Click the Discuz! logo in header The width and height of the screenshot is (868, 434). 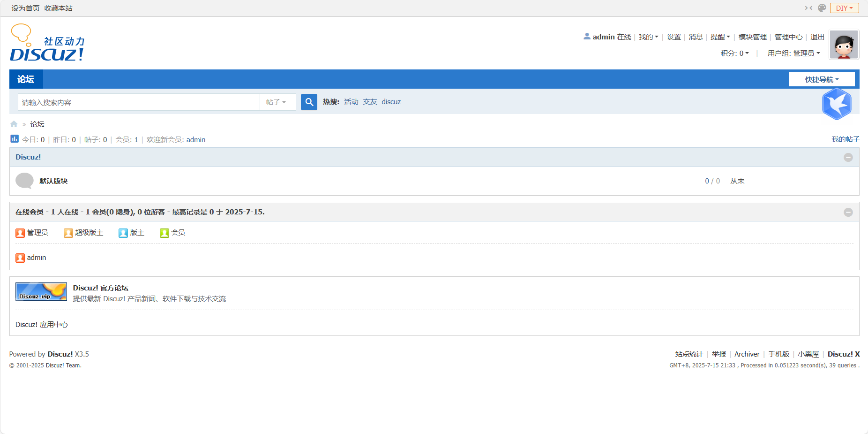click(47, 43)
